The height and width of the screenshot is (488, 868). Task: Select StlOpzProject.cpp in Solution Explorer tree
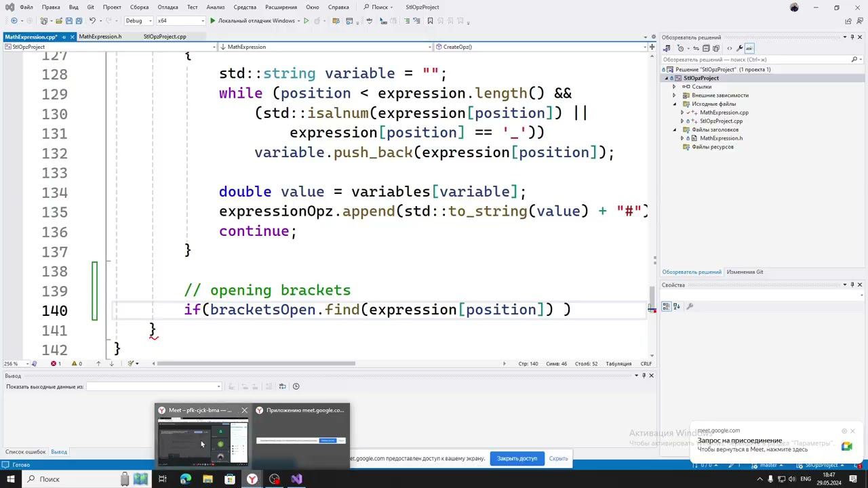[x=722, y=121]
